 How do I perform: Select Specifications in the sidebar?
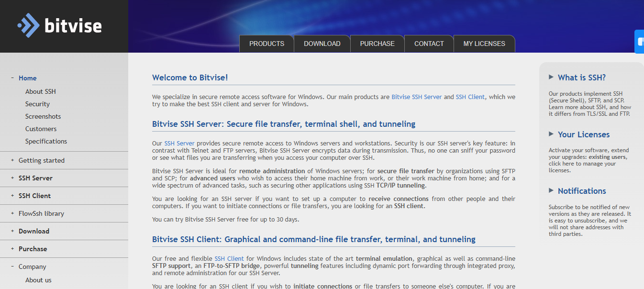point(46,141)
